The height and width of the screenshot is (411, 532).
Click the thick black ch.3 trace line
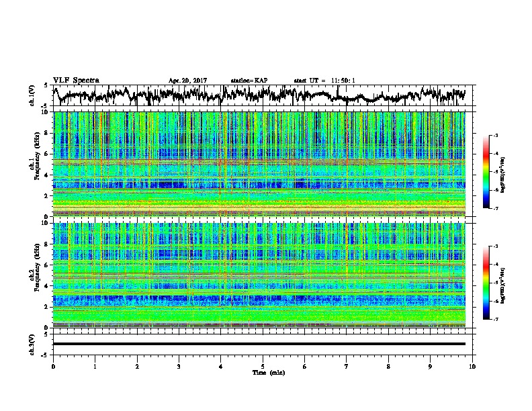tap(259, 344)
